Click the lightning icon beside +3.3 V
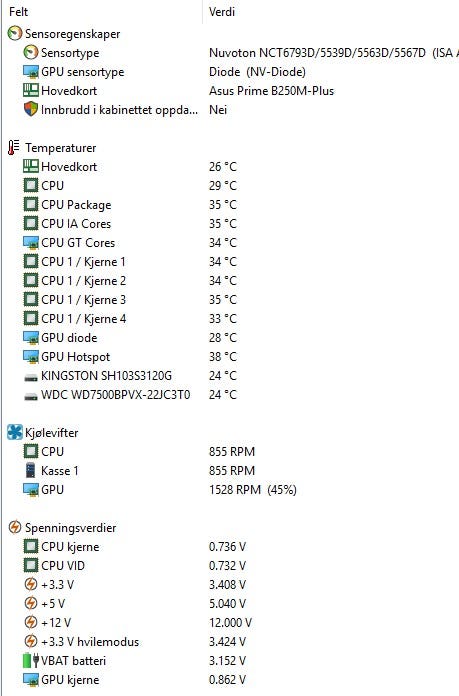The image size is (459, 696). click(31, 585)
